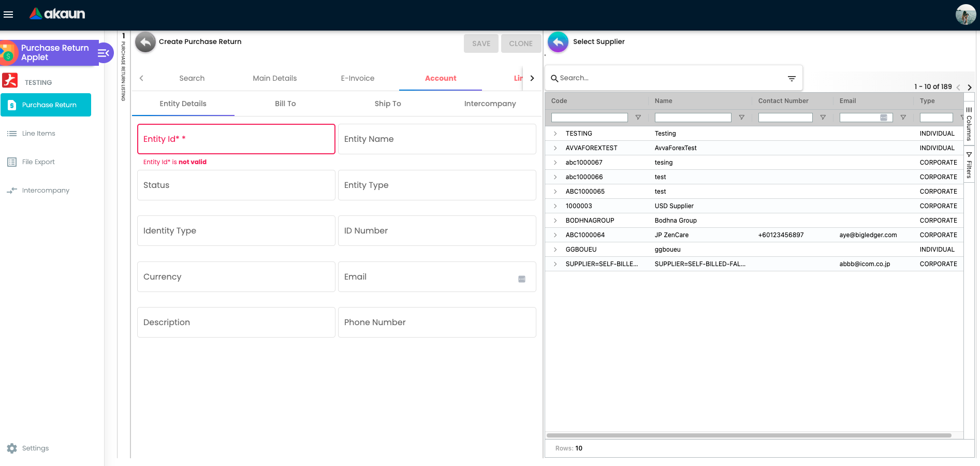The height and width of the screenshot is (466, 980).
Task: Focus the Entity Type field
Action: tap(437, 185)
